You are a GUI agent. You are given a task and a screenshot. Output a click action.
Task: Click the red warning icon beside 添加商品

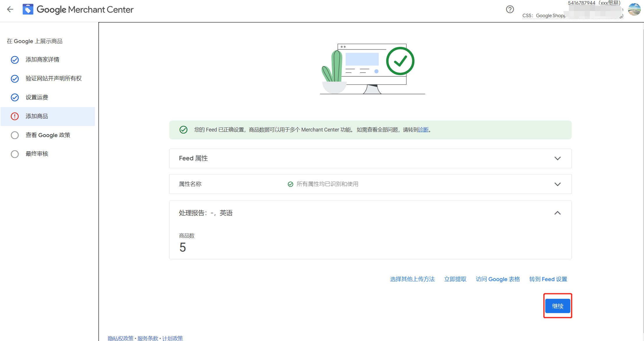tap(15, 116)
